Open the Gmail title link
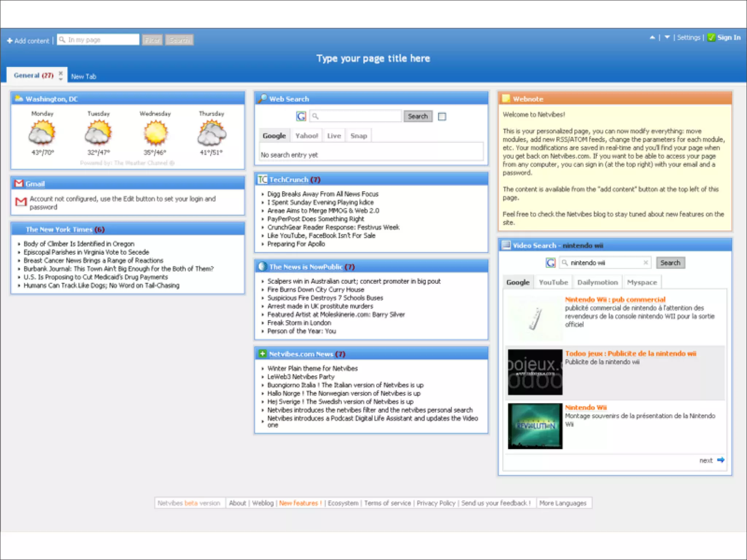Image resolution: width=747 pixels, height=560 pixels. click(x=35, y=184)
